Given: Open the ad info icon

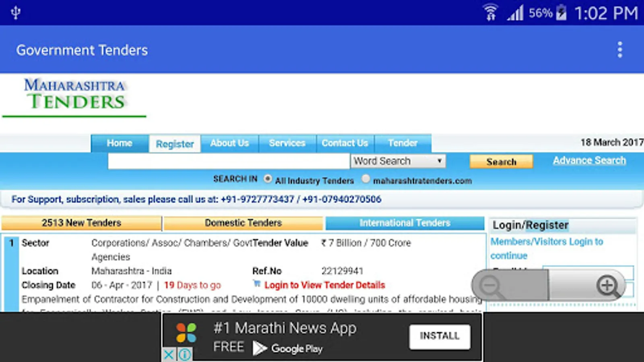Looking at the screenshot, I should 185,354.
